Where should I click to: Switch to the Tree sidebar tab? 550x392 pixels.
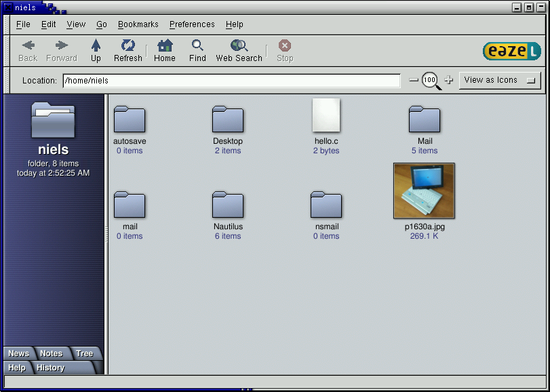(x=84, y=353)
